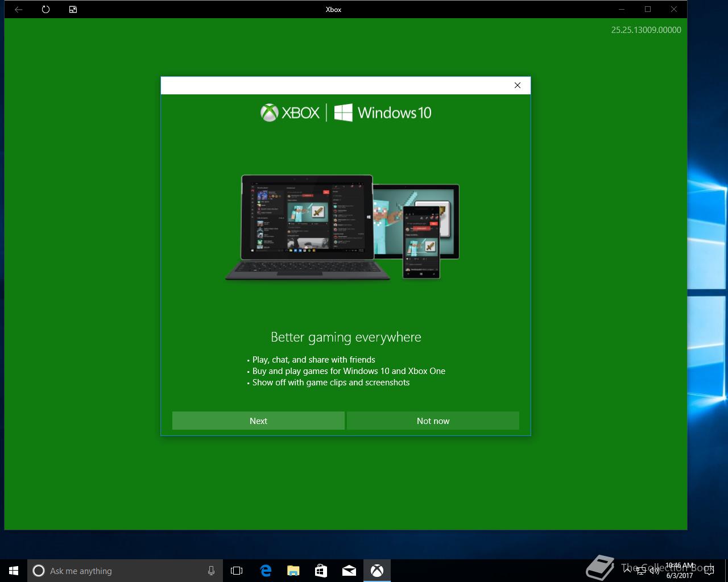Expand hidden system tray icons chevron
The image size is (728, 582).
tap(627, 571)
